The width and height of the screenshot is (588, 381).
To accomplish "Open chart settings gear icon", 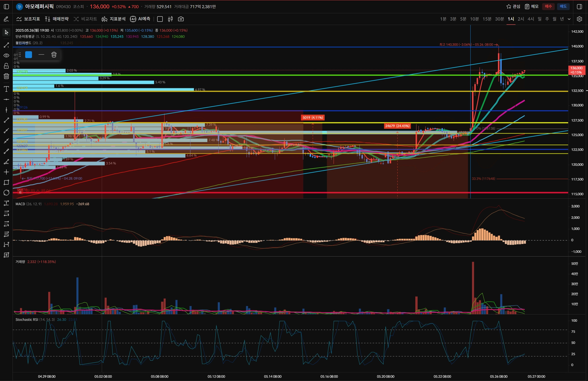I will pos(579,19).
